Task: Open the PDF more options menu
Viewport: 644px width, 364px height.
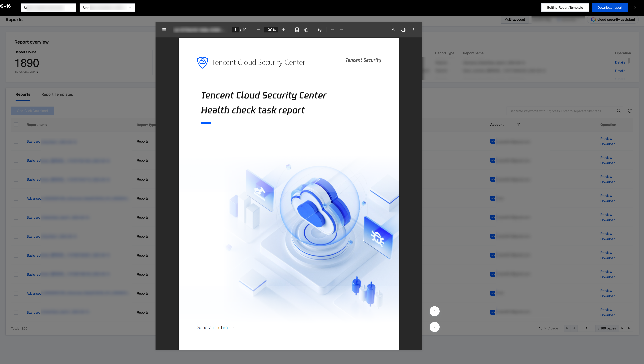Action: (413, 30)
